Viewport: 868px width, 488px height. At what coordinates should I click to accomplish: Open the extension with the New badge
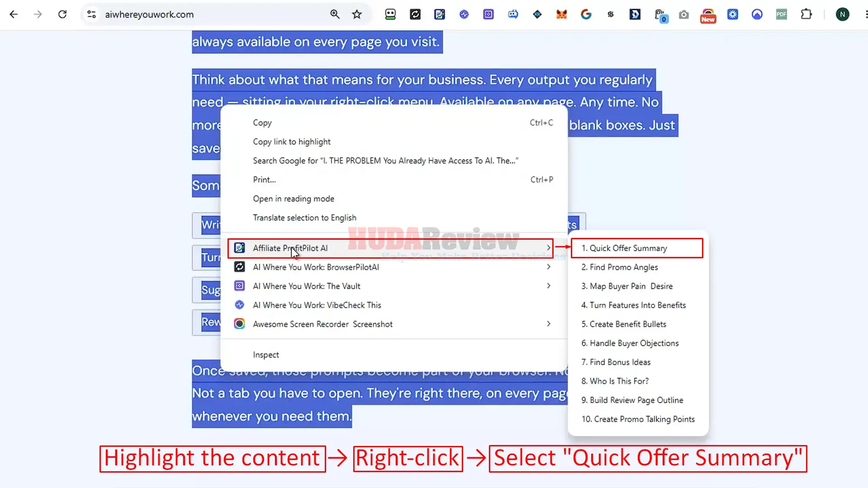pyautogui.click(x=708, y=16)
